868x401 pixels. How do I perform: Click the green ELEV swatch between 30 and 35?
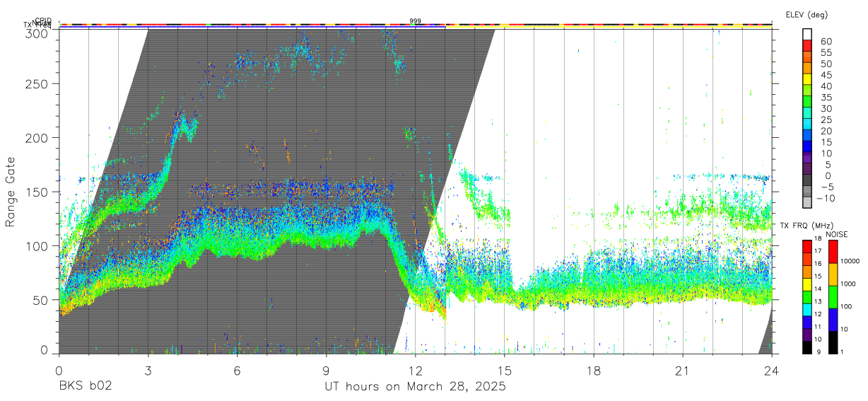[x=808, y=103]
